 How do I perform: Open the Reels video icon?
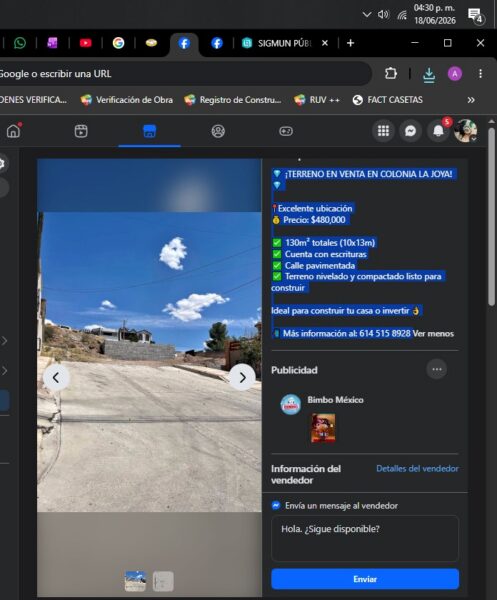click(81, 131)
